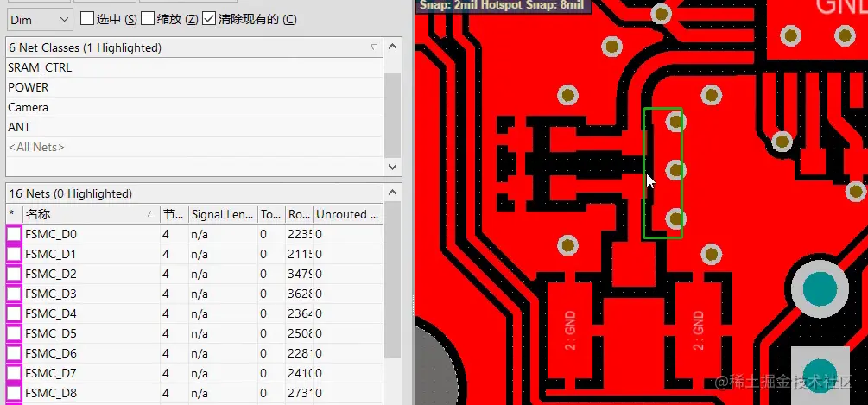Enable the 选中 (S) checkbox
The width and height of the screenshot is (868, 405).
pos(87,19)
